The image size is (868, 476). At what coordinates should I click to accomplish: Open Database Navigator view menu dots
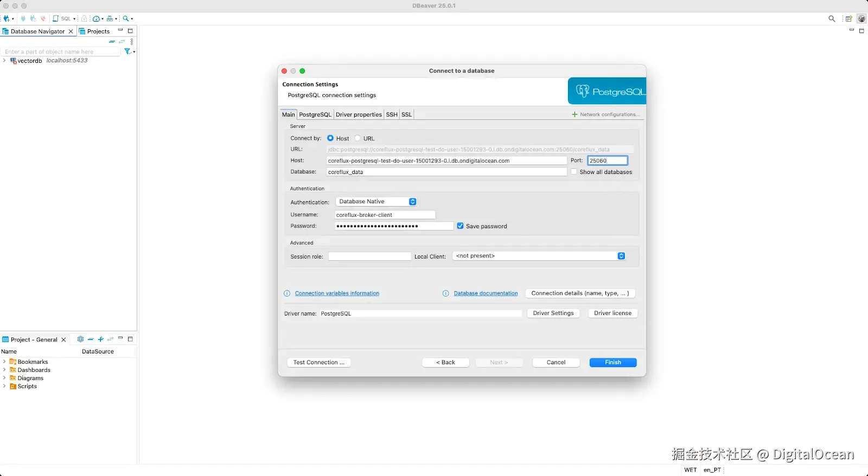coord(132,42)
